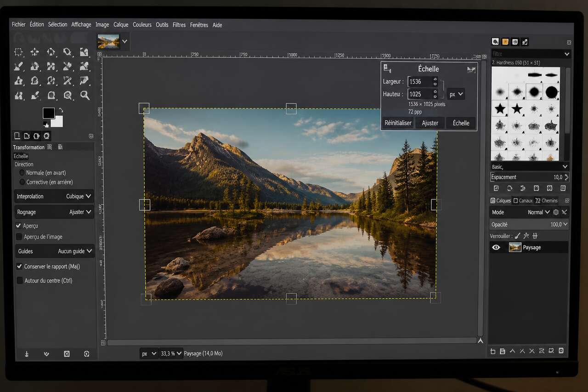Screen dimensions: 588x392
Task: Switch to the Chemins tab
Action: click(x=546, y=201)
